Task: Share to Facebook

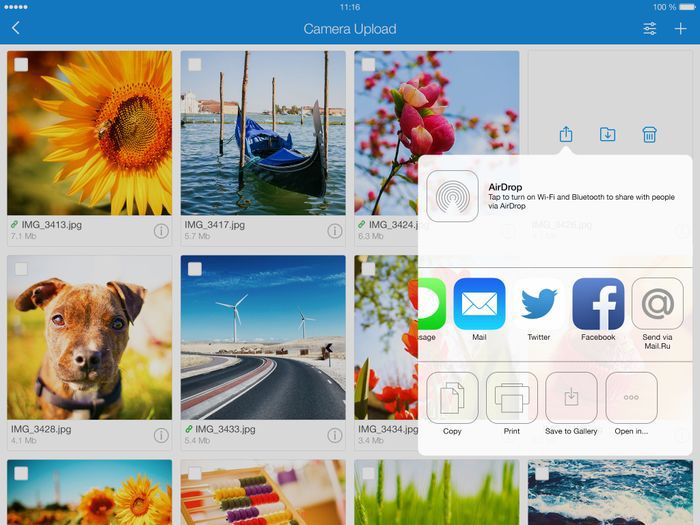Action: click(x=598, y=304)
